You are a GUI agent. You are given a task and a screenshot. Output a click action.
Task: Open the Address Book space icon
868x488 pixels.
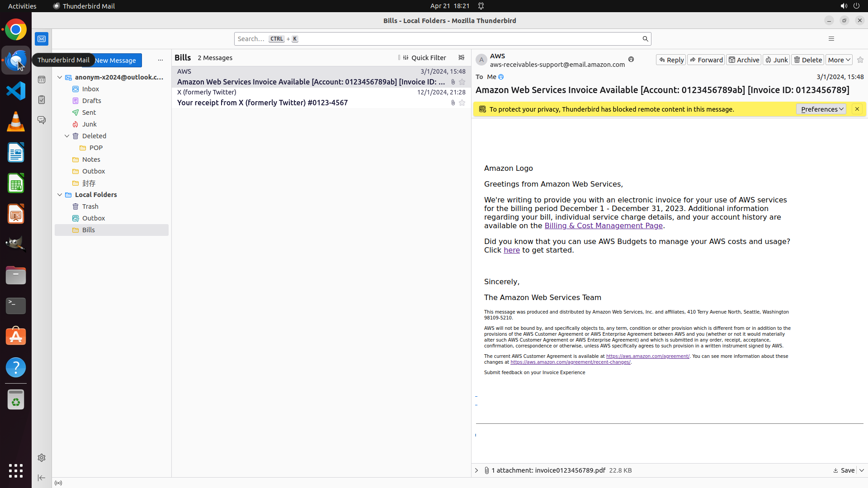(x=42, y=59)
